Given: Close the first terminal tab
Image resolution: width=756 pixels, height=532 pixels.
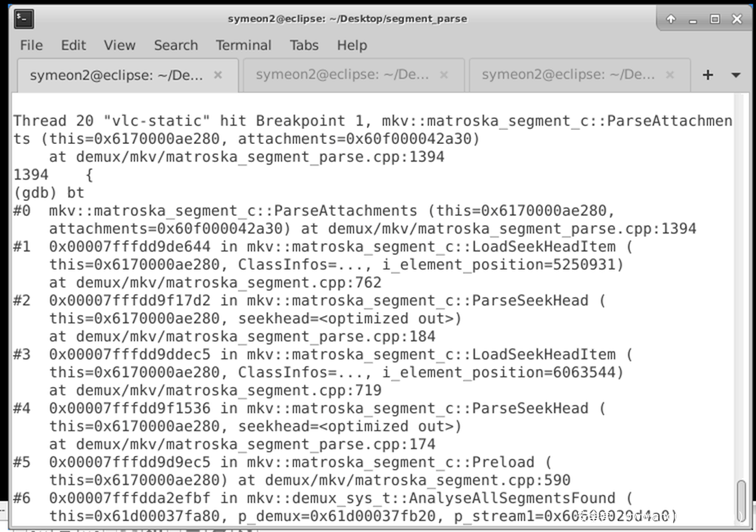Looking at the screenshot, I should [218, 74].
